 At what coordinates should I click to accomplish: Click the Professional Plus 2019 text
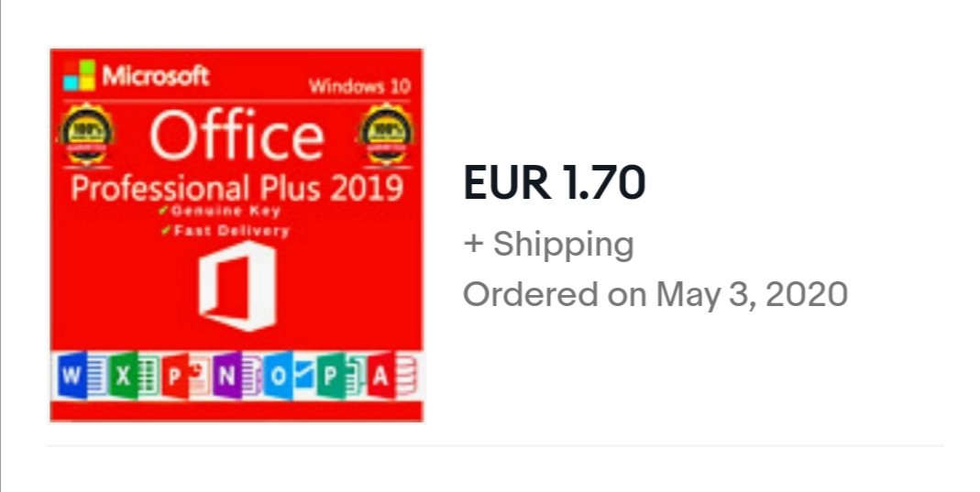(x=237, y=188)
